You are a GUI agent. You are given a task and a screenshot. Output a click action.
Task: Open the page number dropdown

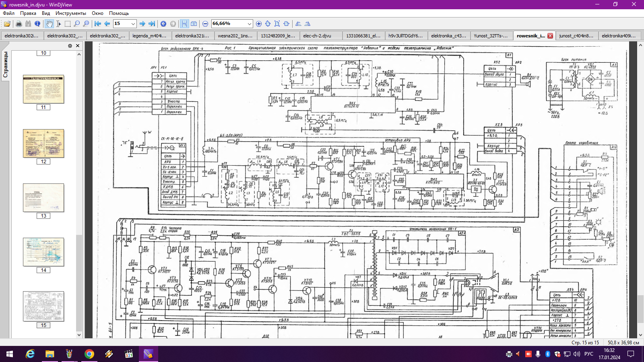133,24
